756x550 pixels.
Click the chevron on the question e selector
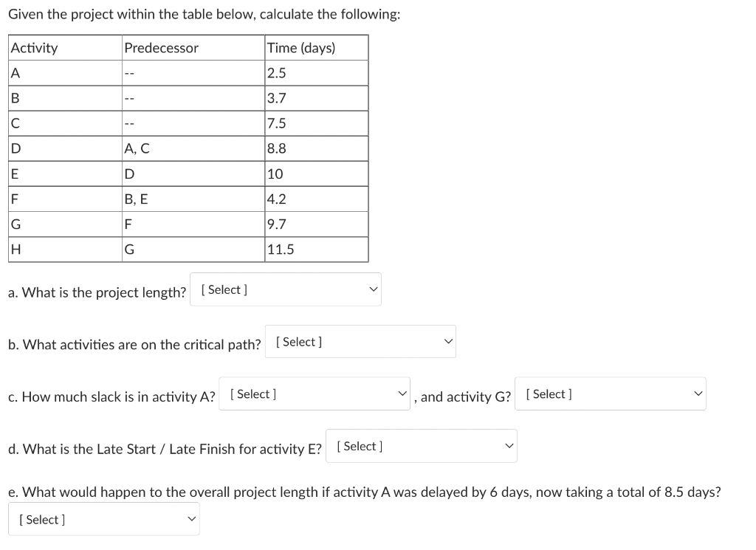coord(190,518)
